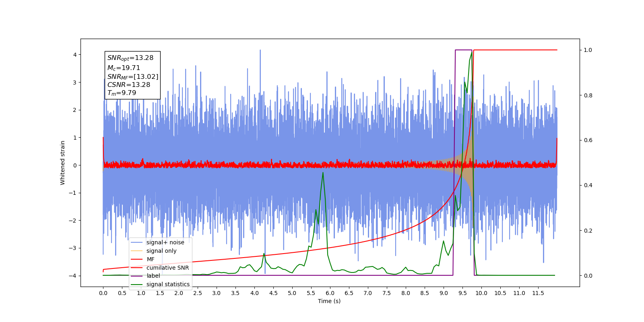Click the blue noise spike near 4.1 s
The width and height of the screenshot is (644, 322).
[x=260, y=50]
